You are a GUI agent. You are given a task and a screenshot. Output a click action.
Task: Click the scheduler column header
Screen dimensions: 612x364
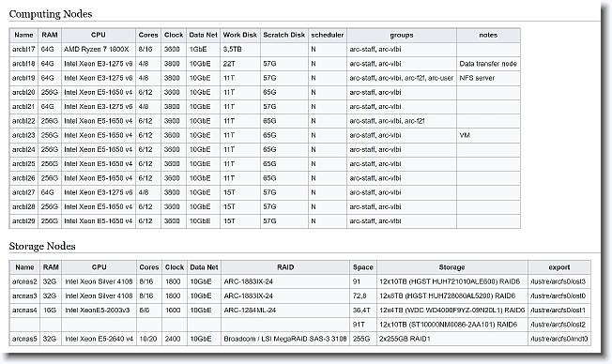pyautogui.click(x=328, y=35)
